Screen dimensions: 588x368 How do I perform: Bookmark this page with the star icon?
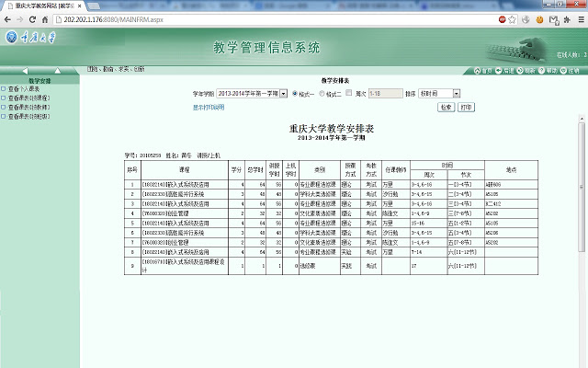point(513,19)
